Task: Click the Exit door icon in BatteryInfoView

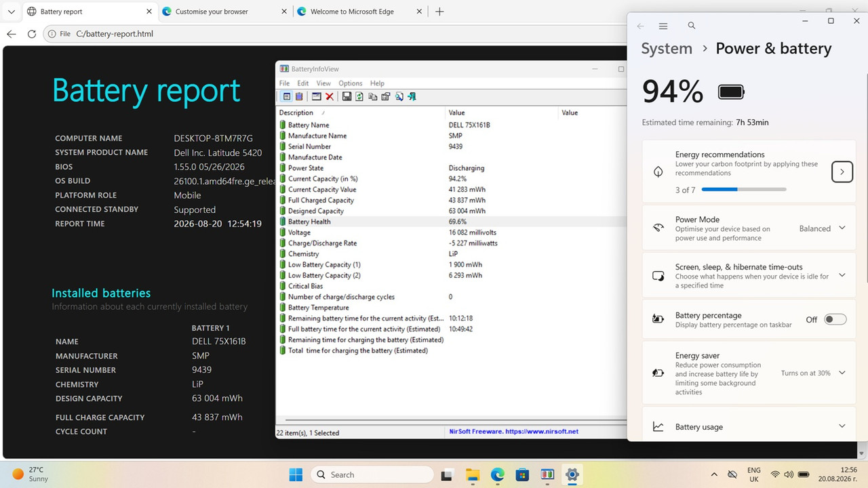Action: coord(412,97)
